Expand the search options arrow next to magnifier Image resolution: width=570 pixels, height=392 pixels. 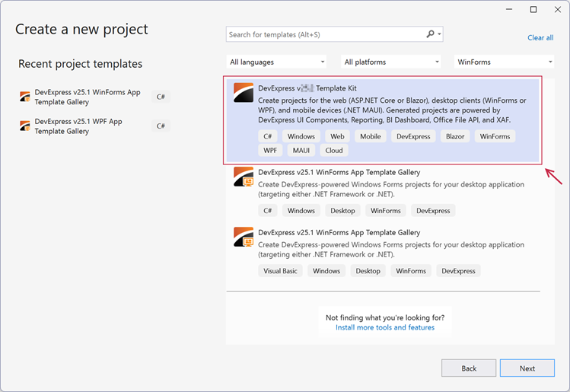point(439,34)
